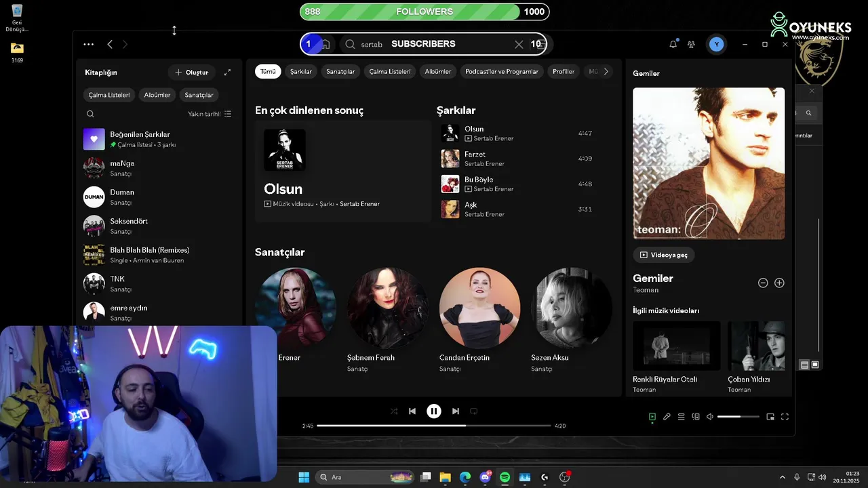Open Candan Erçetin artist card
Viewport: 868px width, 488px height.
479,319
